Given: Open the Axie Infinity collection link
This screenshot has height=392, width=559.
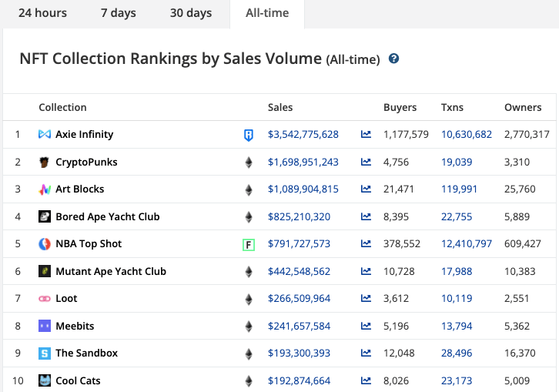Looking at the screenshot, I should 85,134.
